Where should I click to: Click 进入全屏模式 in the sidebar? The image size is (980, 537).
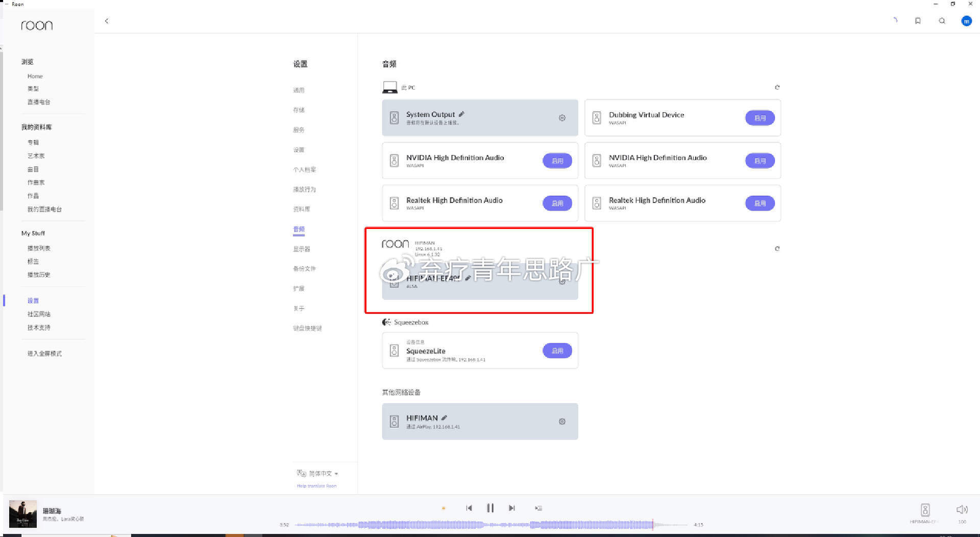(x=44, y=354)
